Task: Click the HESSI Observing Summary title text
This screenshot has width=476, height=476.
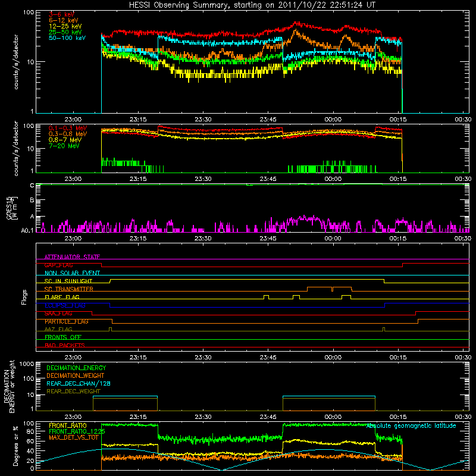Action: [252, 5]
